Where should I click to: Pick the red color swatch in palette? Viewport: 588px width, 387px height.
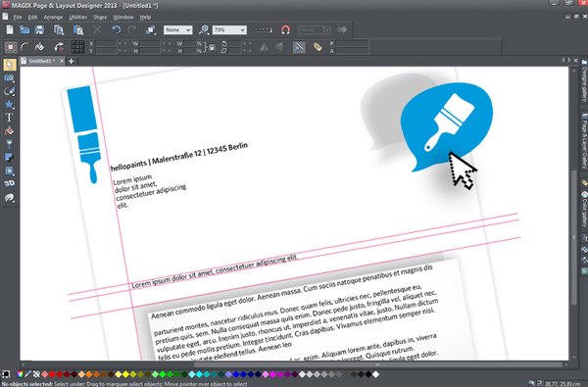52,374
